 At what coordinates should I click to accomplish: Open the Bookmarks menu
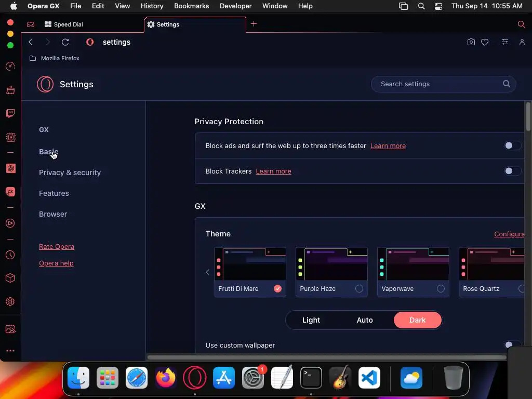coord(191,6)
